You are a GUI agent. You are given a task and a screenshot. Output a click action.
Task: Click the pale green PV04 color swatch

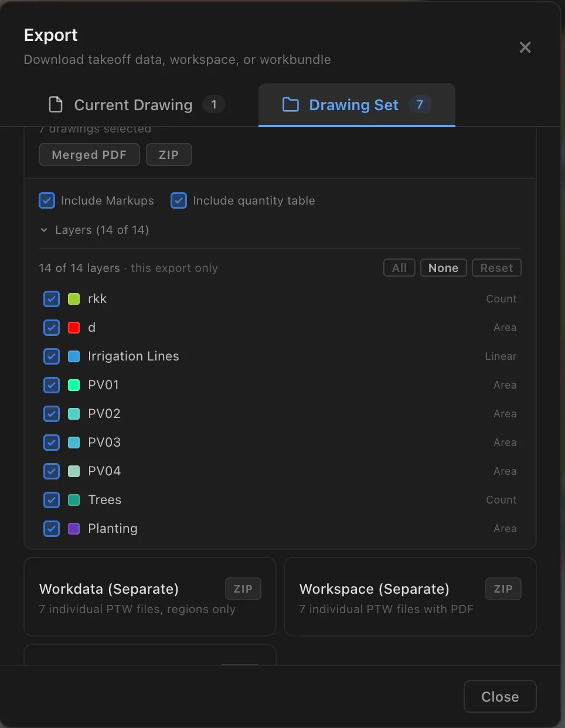74,471
